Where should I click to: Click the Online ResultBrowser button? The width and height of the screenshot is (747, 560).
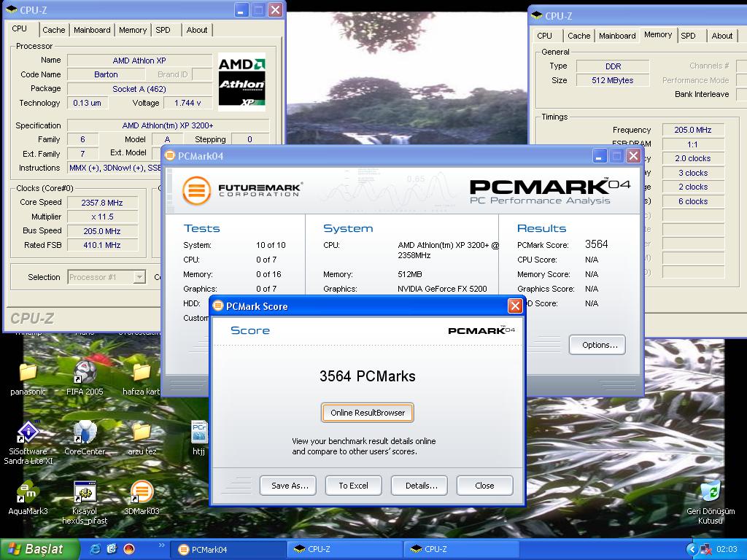(x=368, y=413)
